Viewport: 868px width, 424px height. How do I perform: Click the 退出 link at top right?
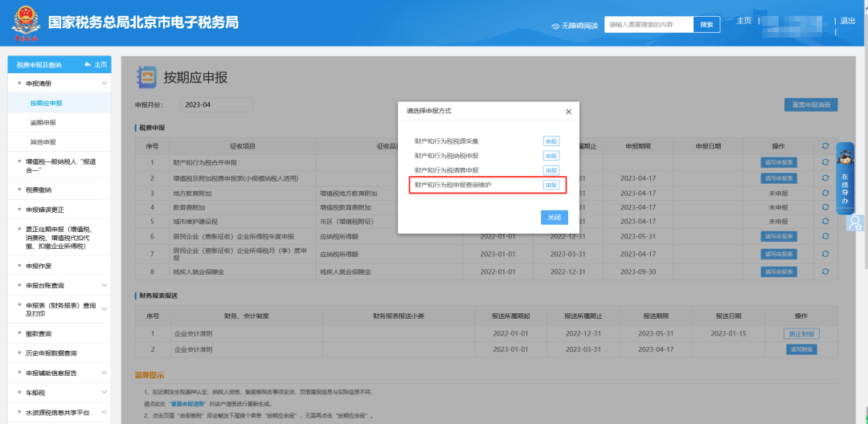(x=848, y=21)
